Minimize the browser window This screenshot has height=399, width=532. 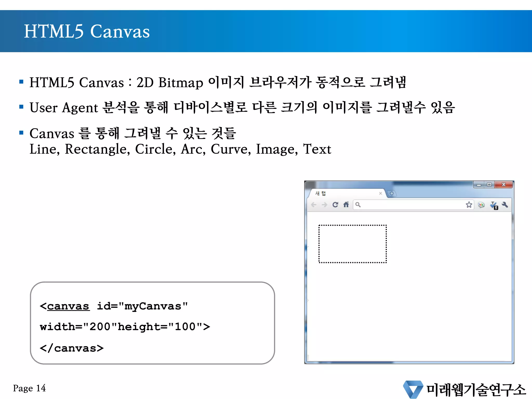pyautogui.click(x=479, y=185)
